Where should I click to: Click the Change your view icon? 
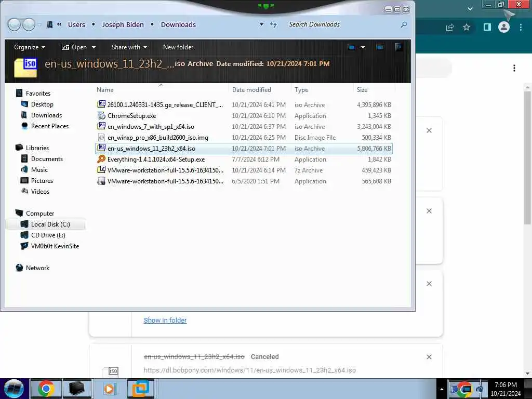coord(352,47)
